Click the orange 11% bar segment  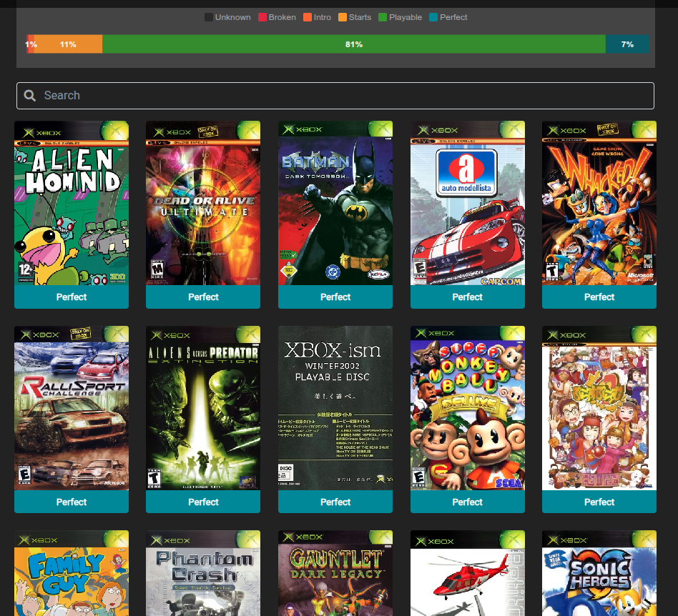[x=69, y=44]
